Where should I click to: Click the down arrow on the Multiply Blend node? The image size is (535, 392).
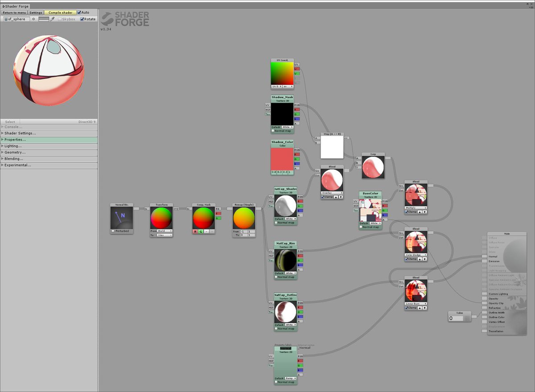click(424, 212)
